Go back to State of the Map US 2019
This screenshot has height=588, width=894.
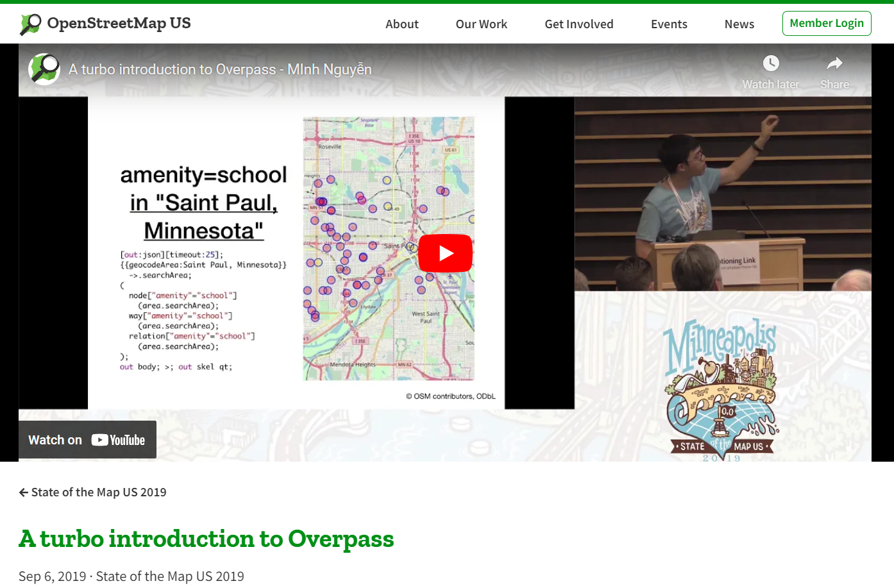92,492
